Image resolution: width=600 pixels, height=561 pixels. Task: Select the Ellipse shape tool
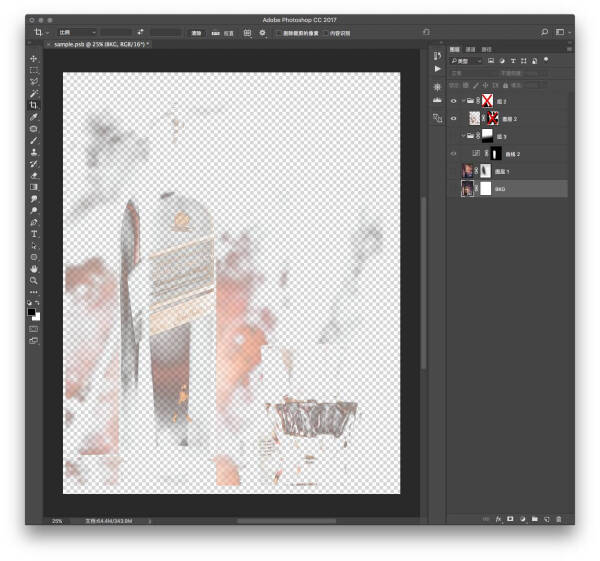coord(34,257)
